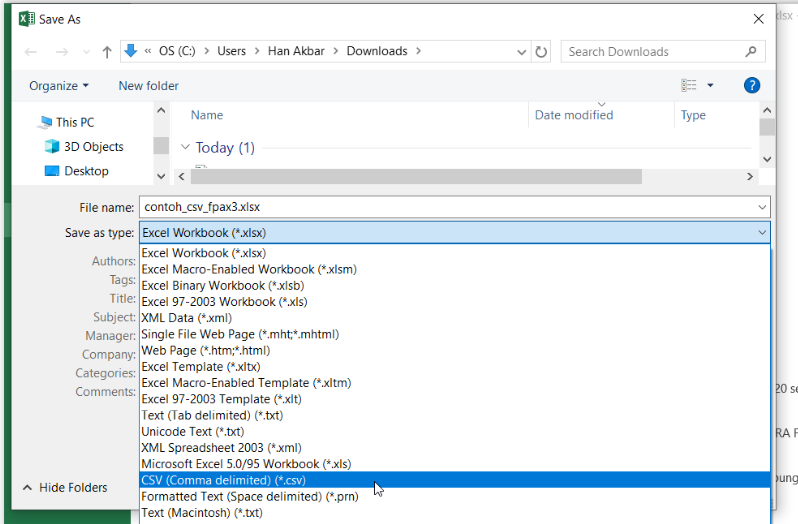Click the Refresh icon beside address bar

[541, 52]
